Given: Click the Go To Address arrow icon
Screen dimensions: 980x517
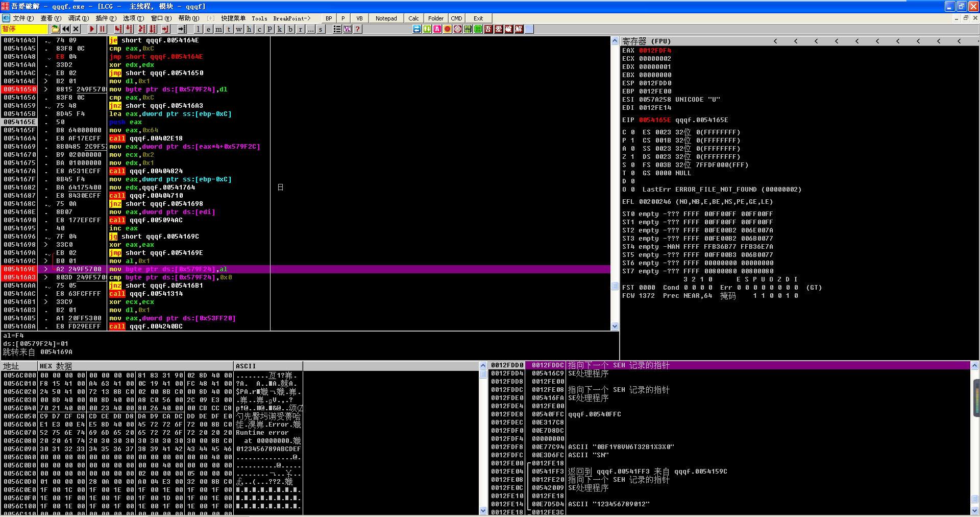Looking at the screenshot, I should click(182, 29).
